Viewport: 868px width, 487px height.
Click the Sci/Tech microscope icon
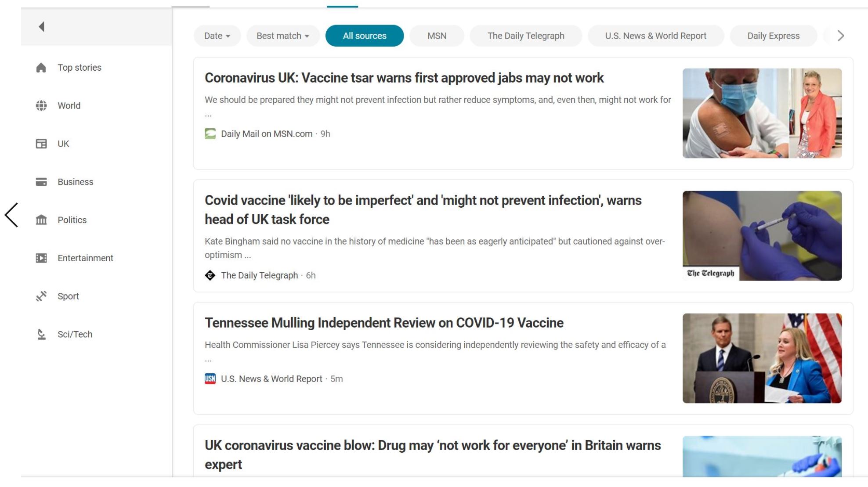[x=41, y=335]
